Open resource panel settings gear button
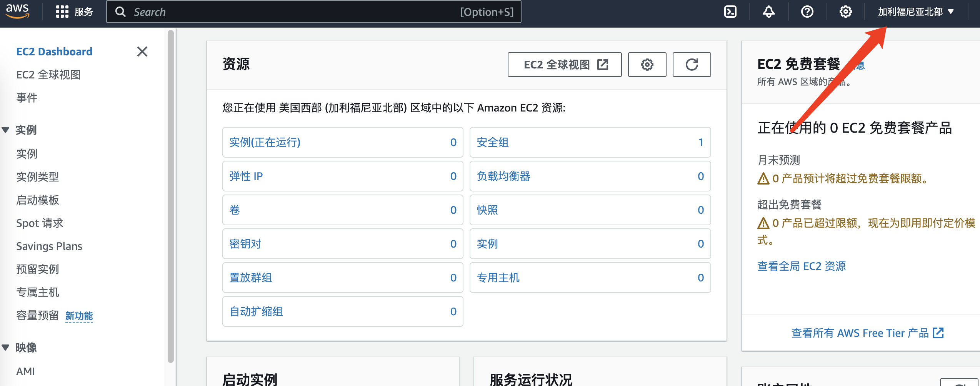980x386 pixels. [647, 65]
